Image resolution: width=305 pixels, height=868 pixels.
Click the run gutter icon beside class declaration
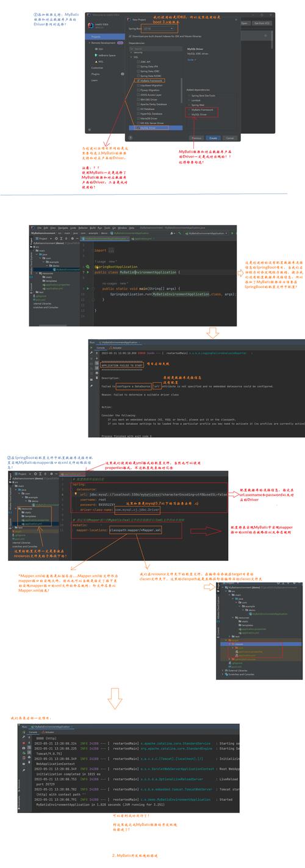click(88, 272)
